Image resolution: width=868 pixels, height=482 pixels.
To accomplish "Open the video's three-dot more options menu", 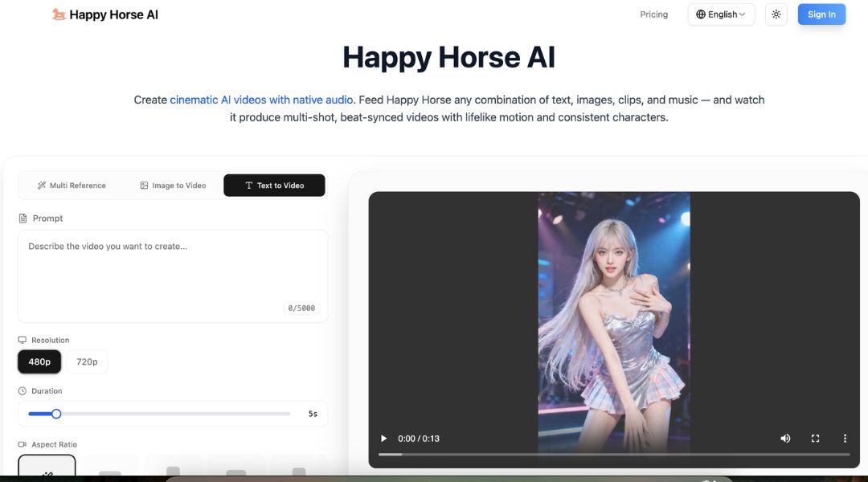I will (x=845, y=439).
